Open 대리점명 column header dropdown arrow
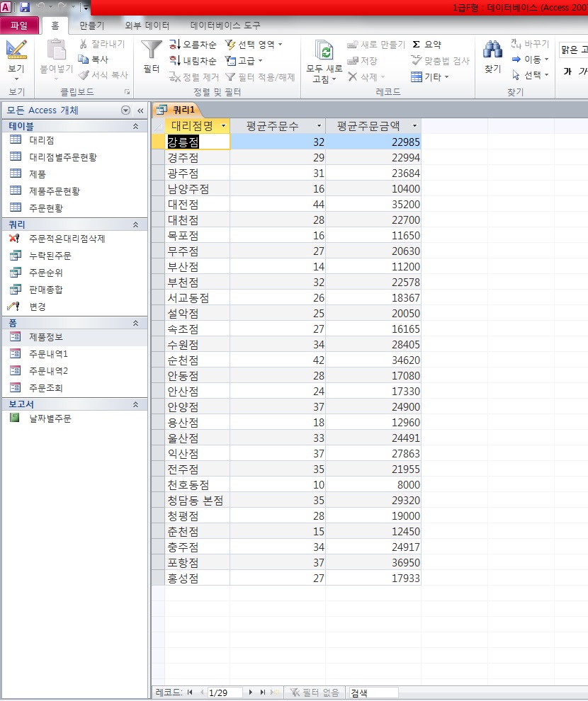Image resolution: width=588 pixels, height=701 pixels. tap(224, 126)
